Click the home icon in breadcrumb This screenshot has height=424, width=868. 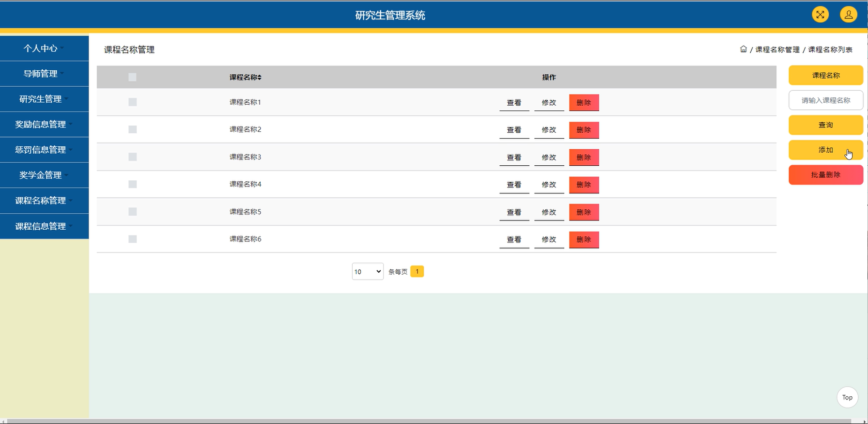coord(744,49)
